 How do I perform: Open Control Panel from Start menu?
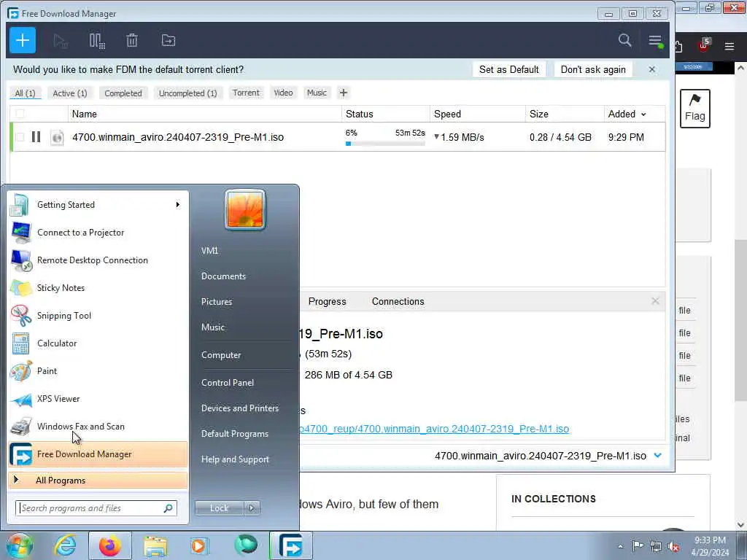pyautogui.click(x=228, y=382)
